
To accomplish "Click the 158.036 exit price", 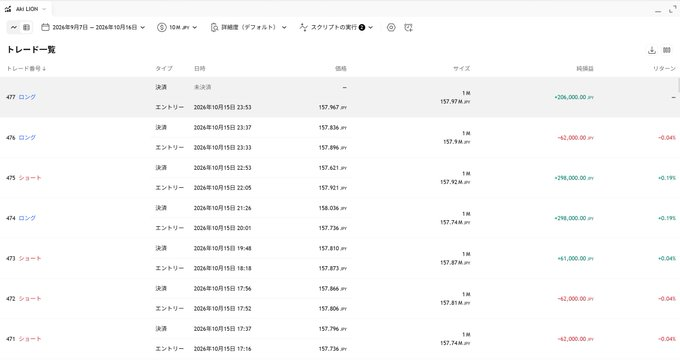I will (x=333, y=208).
